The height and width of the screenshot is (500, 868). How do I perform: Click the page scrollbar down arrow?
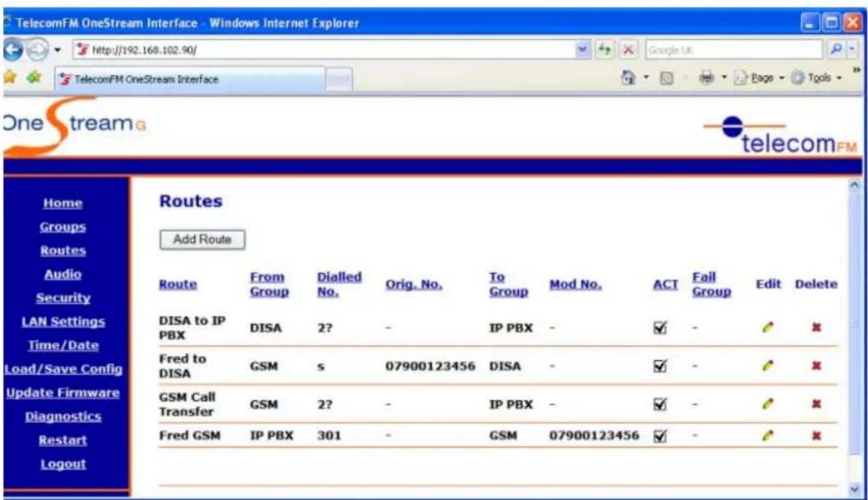(x=854, y=489)
